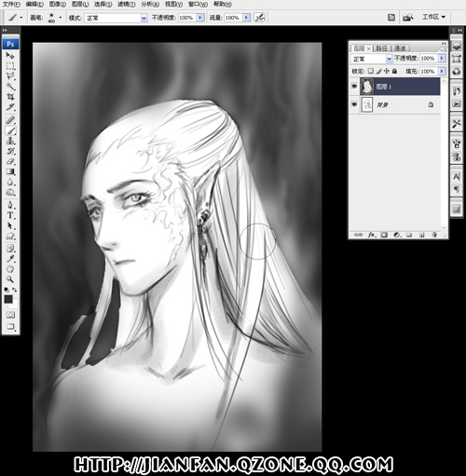Viewport: 466px width, 476px height.
Task: Select the background layer thumbnail
Action: pos(367,104)
